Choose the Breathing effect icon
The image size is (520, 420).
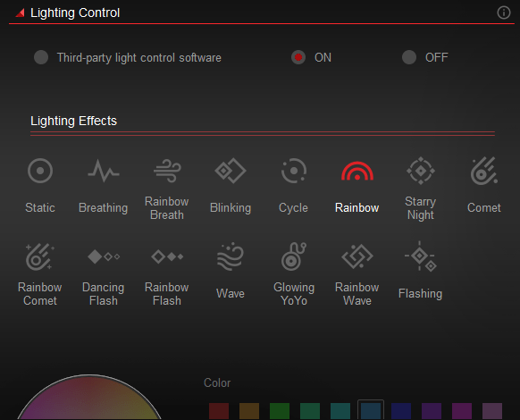coord(103,171)
